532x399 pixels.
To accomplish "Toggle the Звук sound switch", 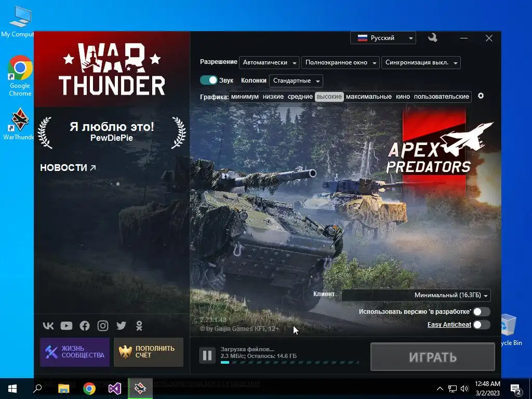I will point(208,80).
